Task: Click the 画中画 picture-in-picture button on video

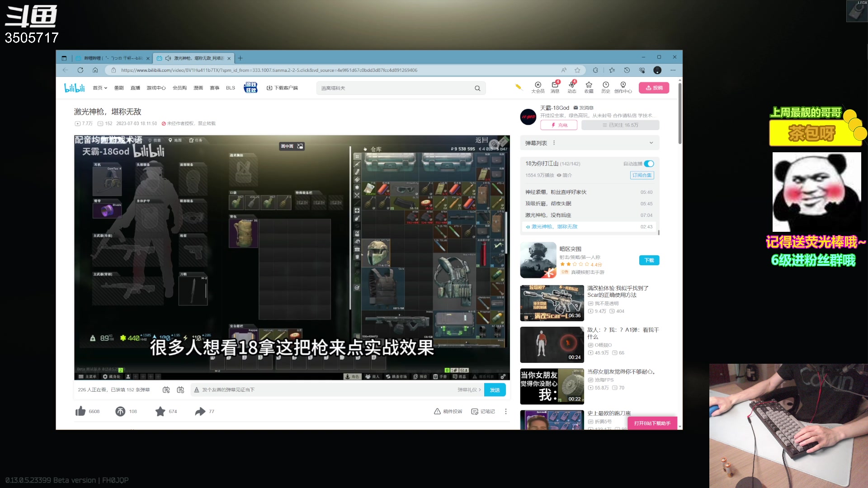Action: point(292,146)
